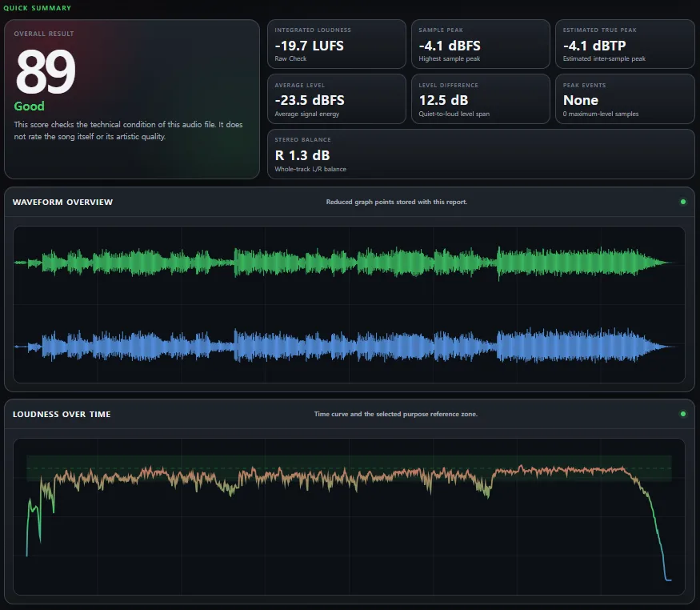Click the green left-channel waveform
The image size is (700, 610).
(344, 262)
